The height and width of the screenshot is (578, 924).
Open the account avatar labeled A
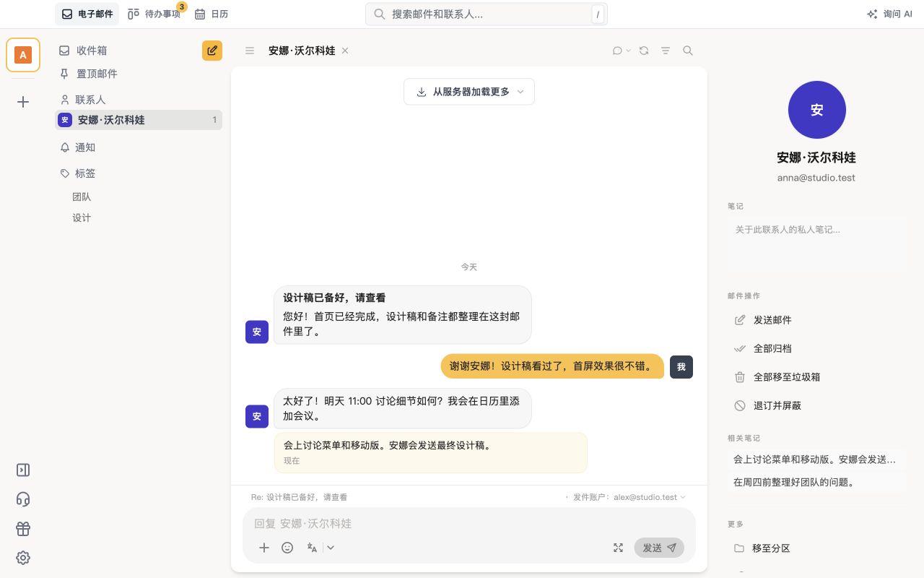(23, 55)
